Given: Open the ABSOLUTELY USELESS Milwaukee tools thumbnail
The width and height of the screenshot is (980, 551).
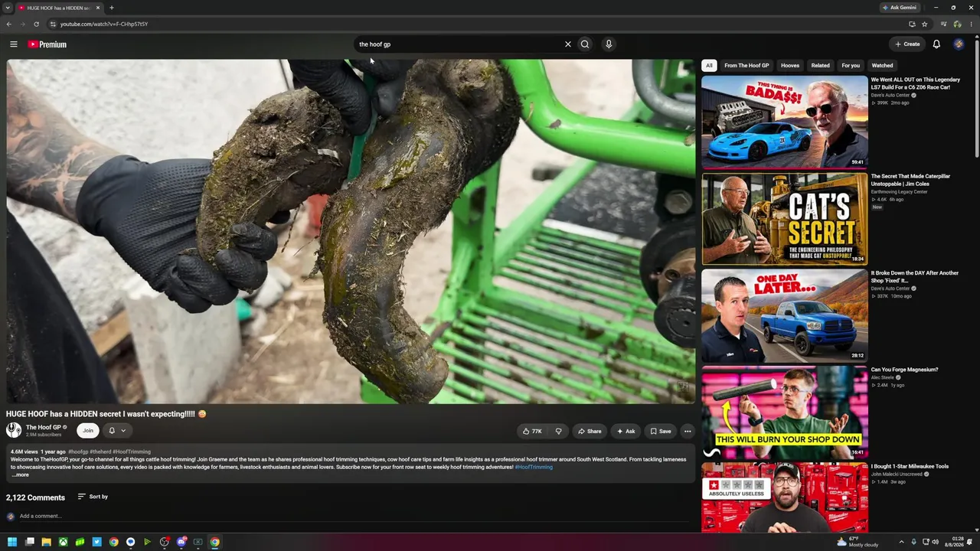Looking at the screenshot, I should coord(785,497).
